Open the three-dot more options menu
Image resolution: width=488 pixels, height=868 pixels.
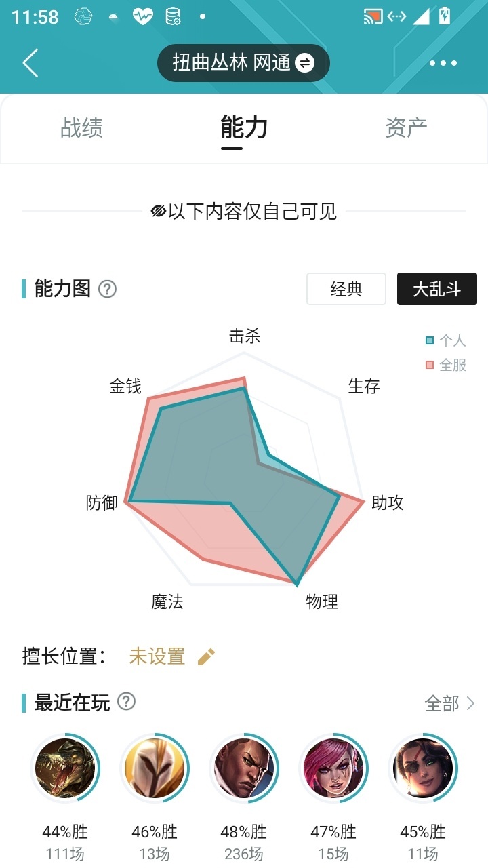pyautogui.click(x=443, y=63)
